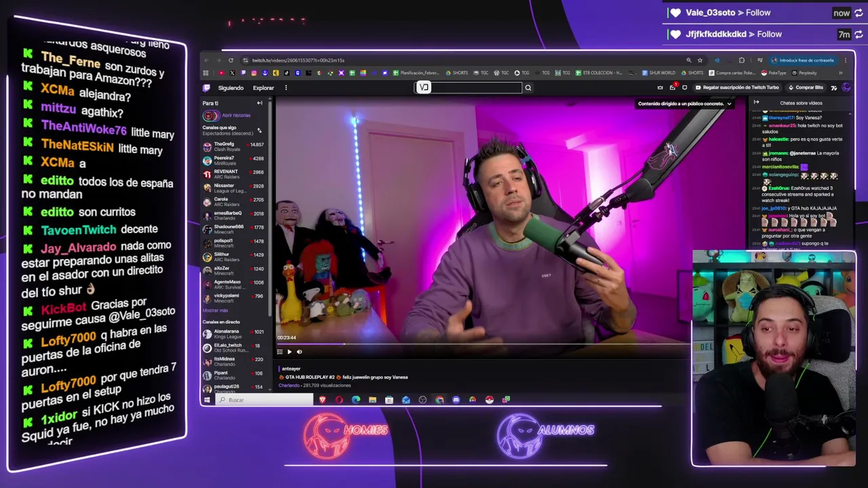Collapse the video chat panel
The image size is (868, 488).
click(x=756, y=102)
